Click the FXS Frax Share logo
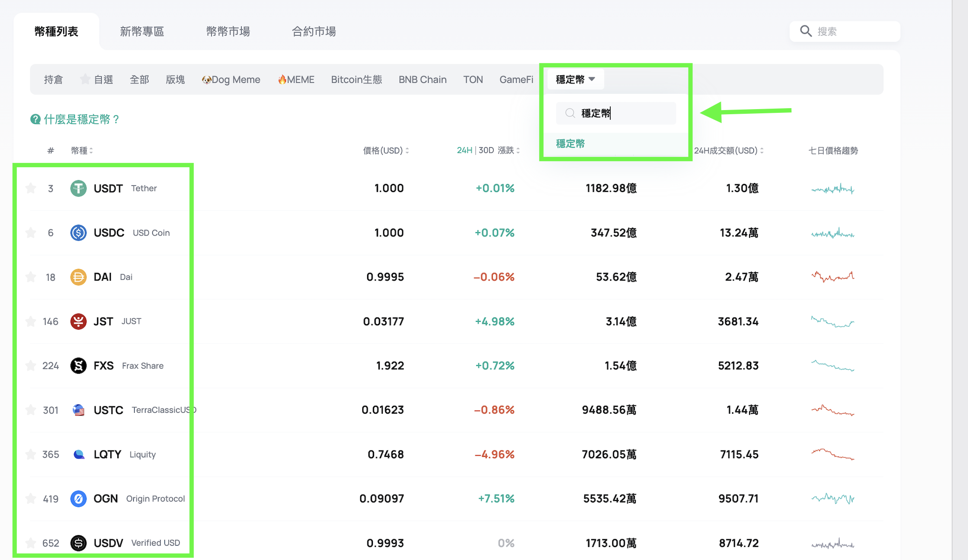This screenshot has width=968, height=560. [x=78, y=365]
